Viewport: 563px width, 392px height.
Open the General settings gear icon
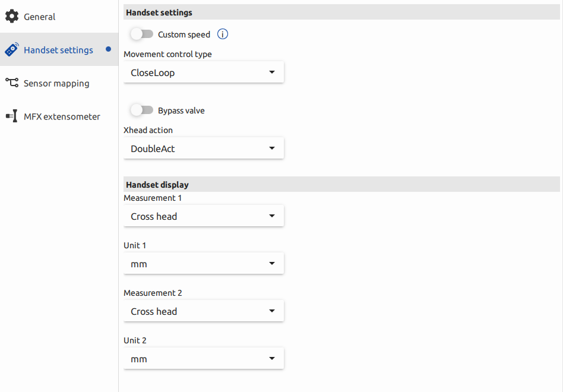(12, 16)
